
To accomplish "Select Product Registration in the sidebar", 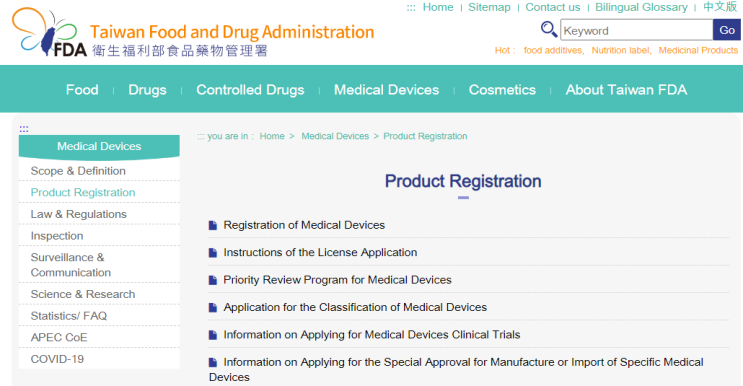I will click(83, 193).
